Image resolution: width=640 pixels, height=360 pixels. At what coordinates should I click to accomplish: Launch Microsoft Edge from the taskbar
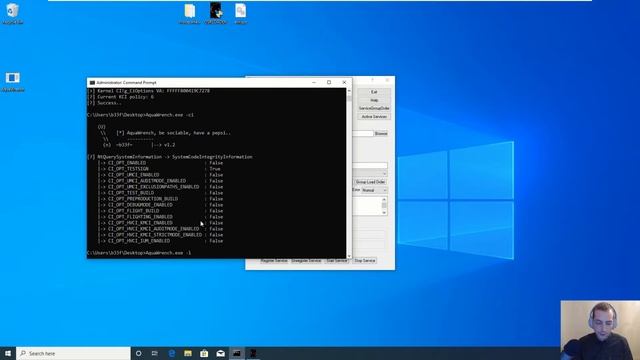coord(171,353)
